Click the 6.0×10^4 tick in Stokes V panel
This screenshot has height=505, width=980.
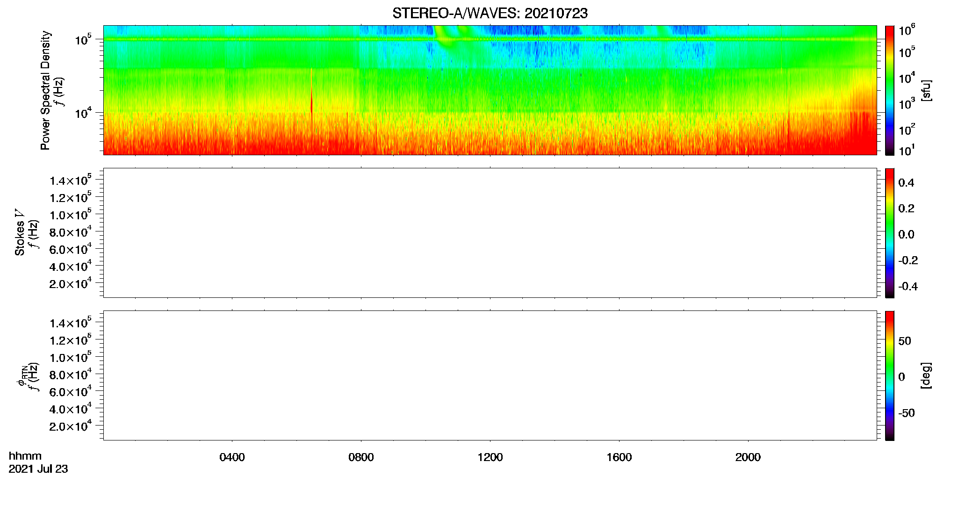pos(71,249)
